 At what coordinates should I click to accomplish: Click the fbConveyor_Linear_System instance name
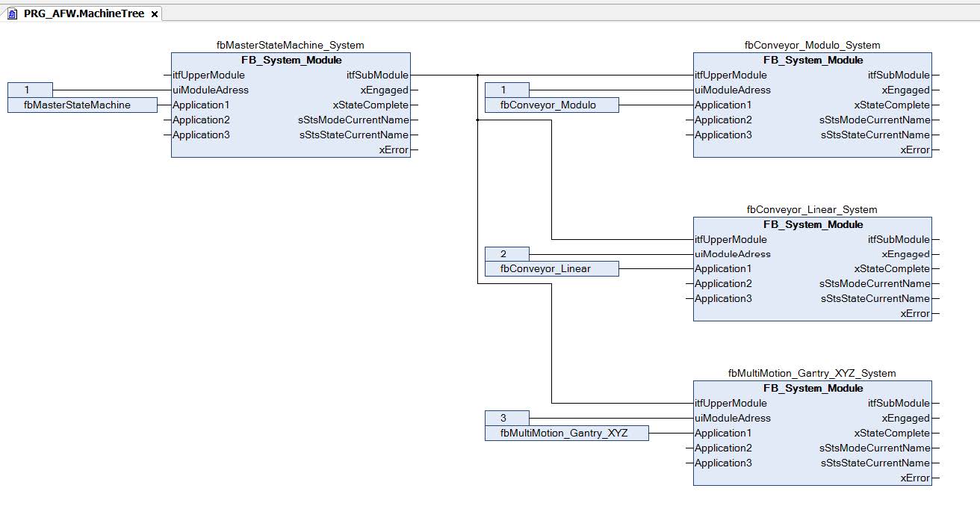[812, 209]
